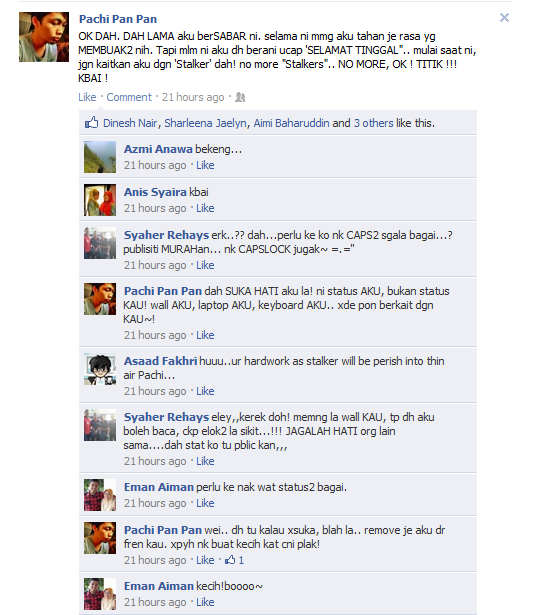Image resolution: width=551 pixels, height=615 pixels.
Task: Click Comment link under the status
Action: tap(129, 97)
